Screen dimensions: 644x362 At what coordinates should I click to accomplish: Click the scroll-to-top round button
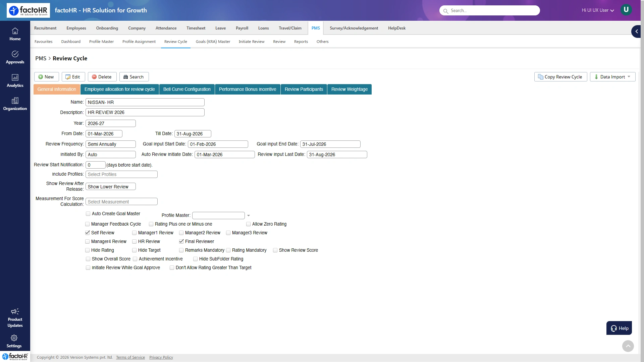(x=628, y=346)
